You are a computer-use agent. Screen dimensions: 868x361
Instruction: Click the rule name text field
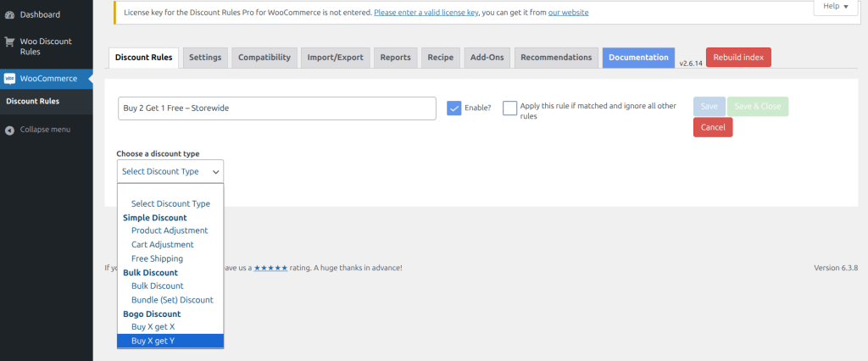click(x=276, y=108)
